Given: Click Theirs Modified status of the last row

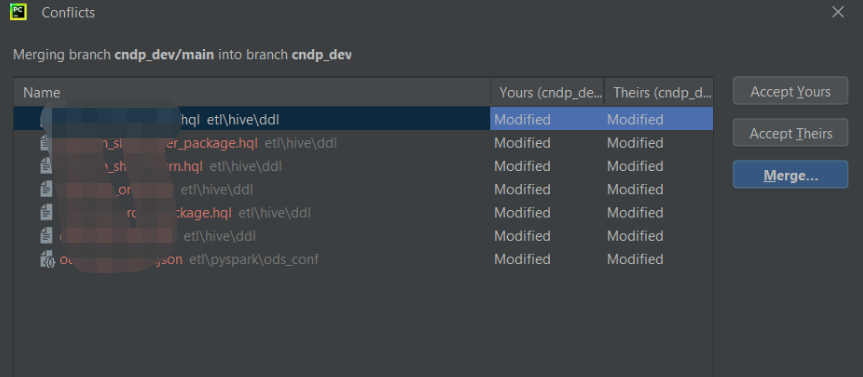Looking at the screenshot, I should (635, 259).
